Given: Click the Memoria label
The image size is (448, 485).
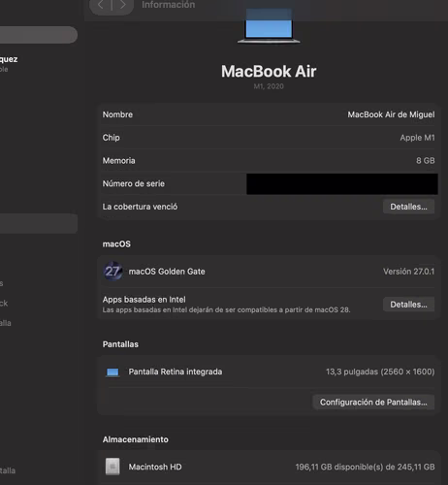Looking at the screenshot, I should coord(118,160).
